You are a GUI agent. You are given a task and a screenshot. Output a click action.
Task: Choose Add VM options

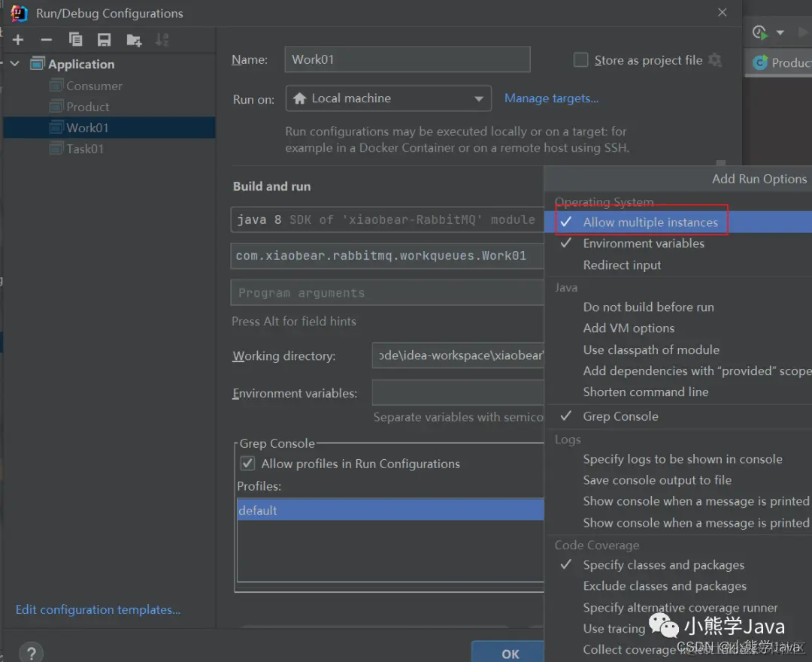678,328
